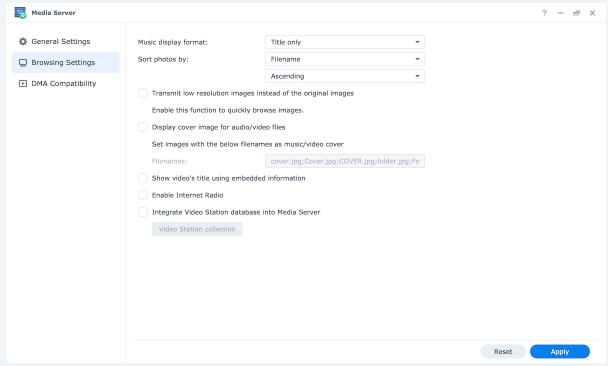Check show video's title using embedded information
The height and width of the screenshot is (366, 608).
pyautogui.click(x=143, y=178)
